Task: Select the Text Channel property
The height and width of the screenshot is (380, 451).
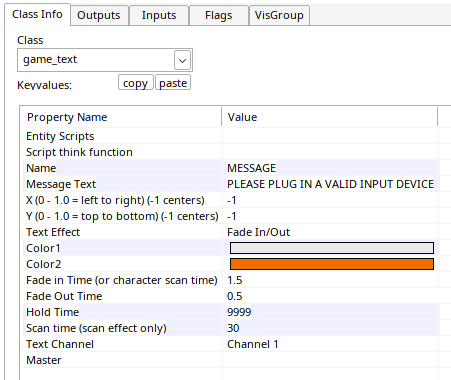Action: [x=60, y=344]
